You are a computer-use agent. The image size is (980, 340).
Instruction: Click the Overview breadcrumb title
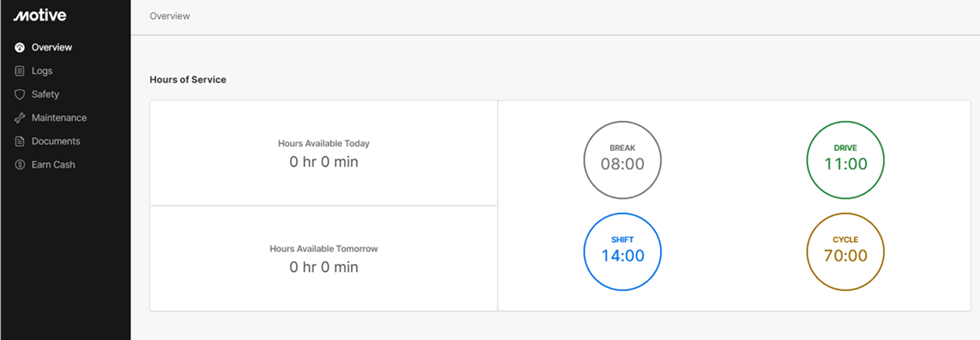(170, 16)
